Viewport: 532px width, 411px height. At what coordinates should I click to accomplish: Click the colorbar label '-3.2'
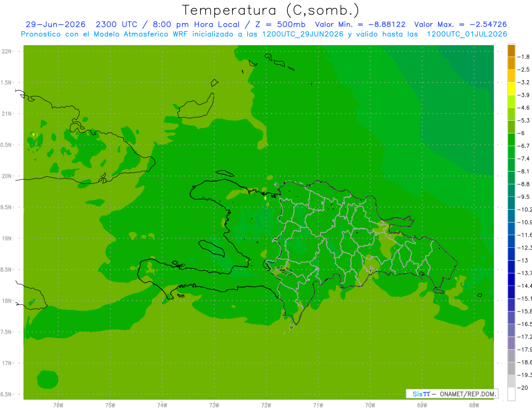click(x=523, y=82)
